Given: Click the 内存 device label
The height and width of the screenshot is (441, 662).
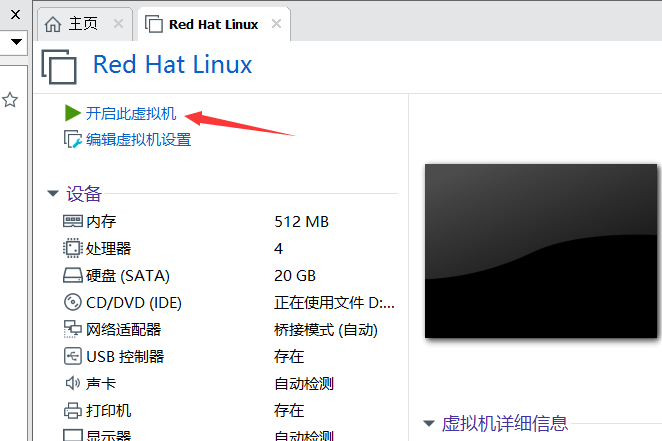Looking at the screenshot, I should [101, 222].
